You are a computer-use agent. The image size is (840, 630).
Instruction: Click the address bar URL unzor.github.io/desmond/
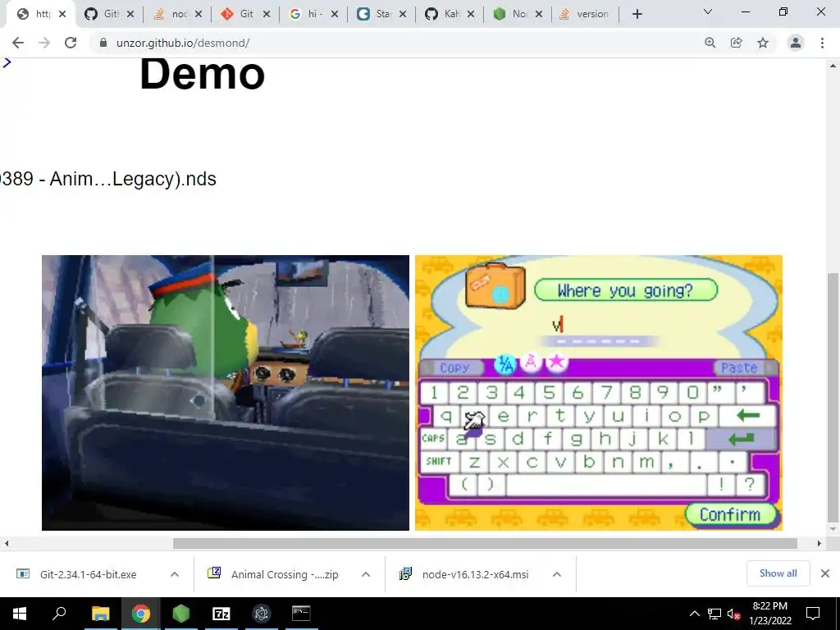[x=183, y=43]
